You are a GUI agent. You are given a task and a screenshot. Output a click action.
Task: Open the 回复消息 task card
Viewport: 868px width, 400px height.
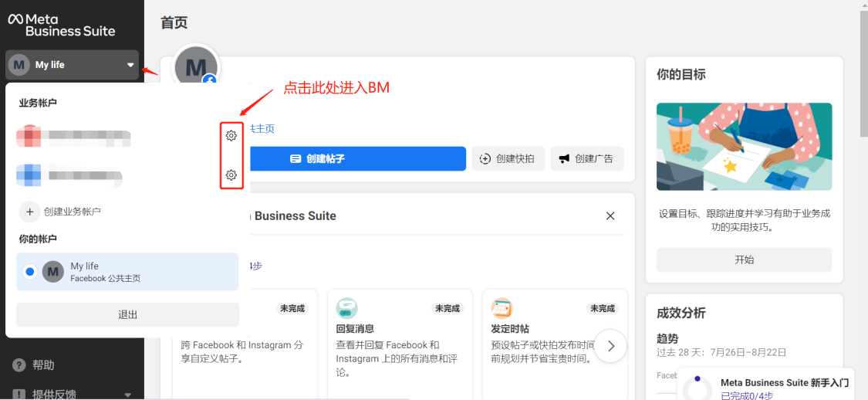(400, 344)
